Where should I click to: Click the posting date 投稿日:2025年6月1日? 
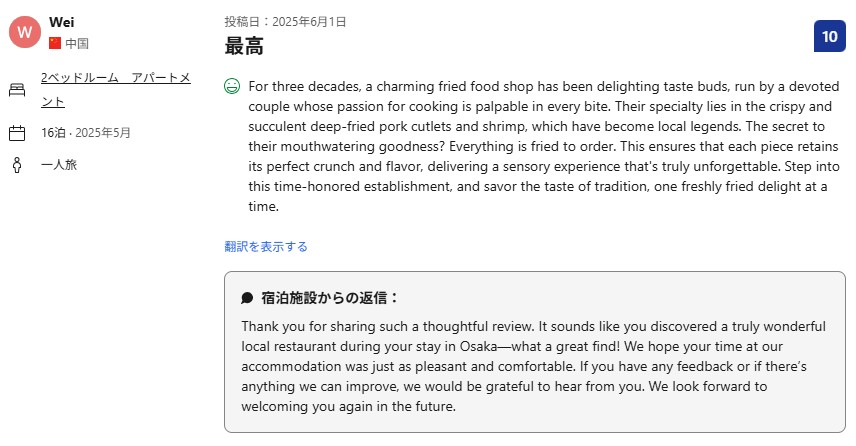coord(285,22)
